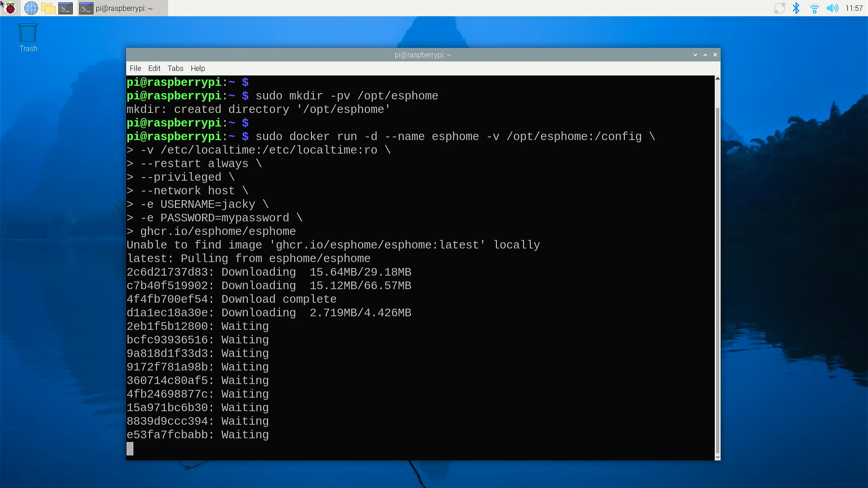
Task: Click the terminal window title bar
Action: (424, 55)
